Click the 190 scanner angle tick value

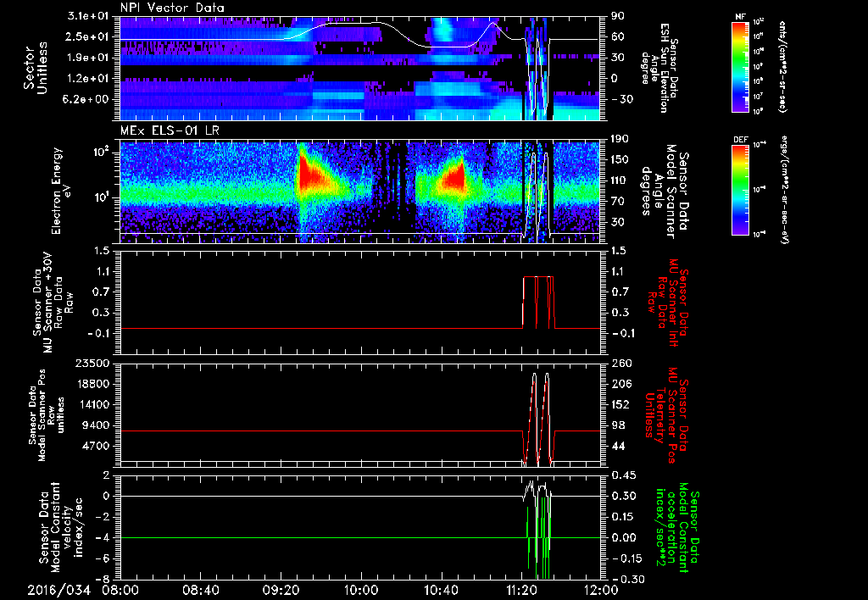pos(620,138)
